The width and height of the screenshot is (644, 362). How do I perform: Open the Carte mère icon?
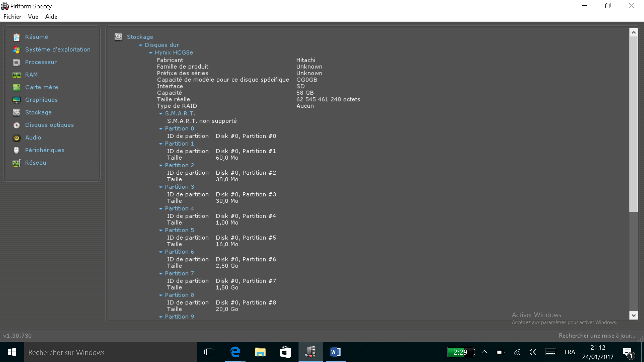click(x=16, y=87)
